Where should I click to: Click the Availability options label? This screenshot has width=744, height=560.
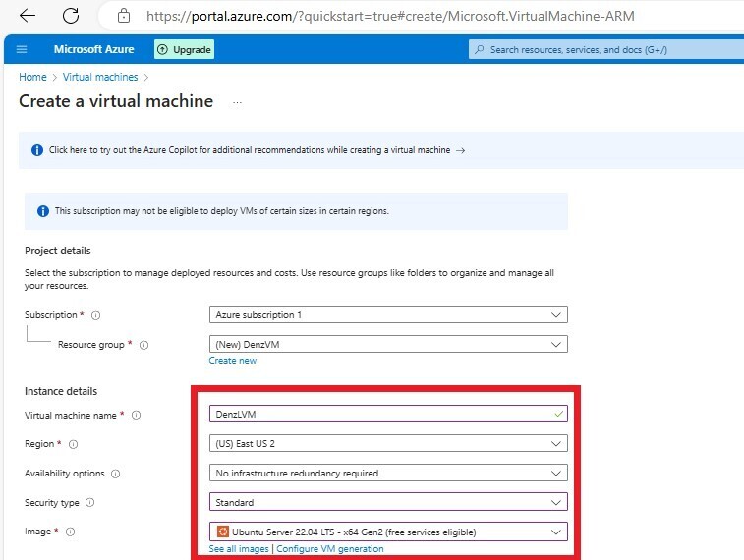point(65,474)
